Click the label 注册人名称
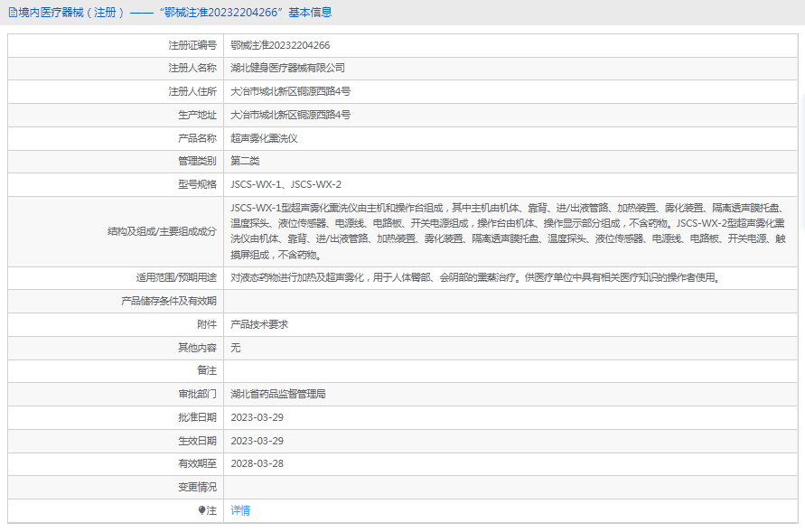The image size is (805, 532). pyautogui.click(x=192, y=68)
